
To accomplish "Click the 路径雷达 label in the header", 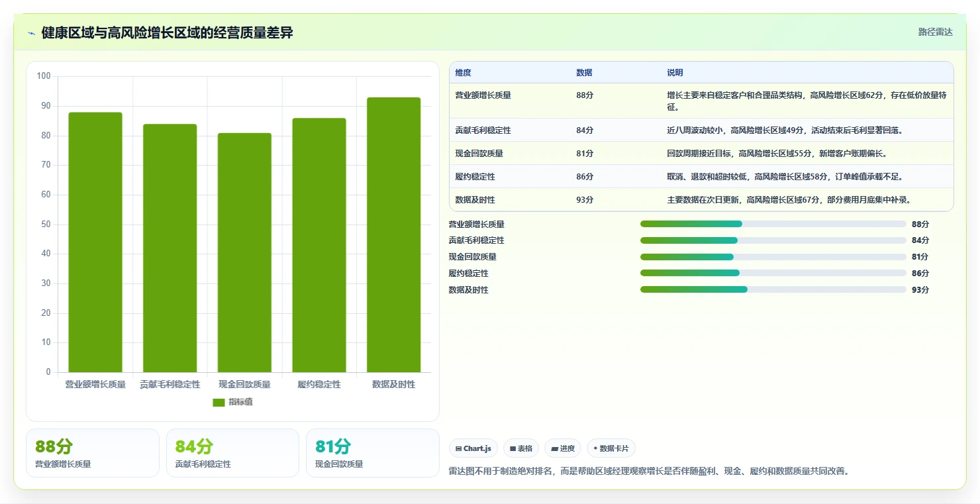I will 935,32.
